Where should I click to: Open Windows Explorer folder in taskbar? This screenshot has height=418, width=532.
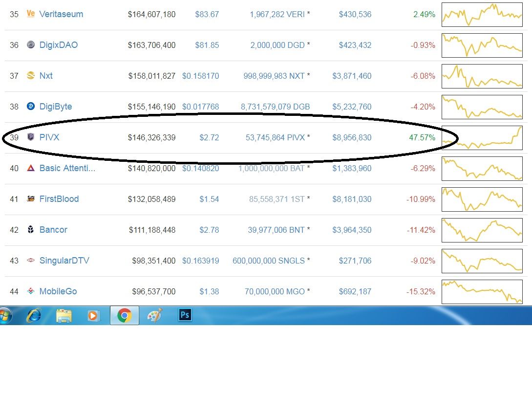pos(64,315)
